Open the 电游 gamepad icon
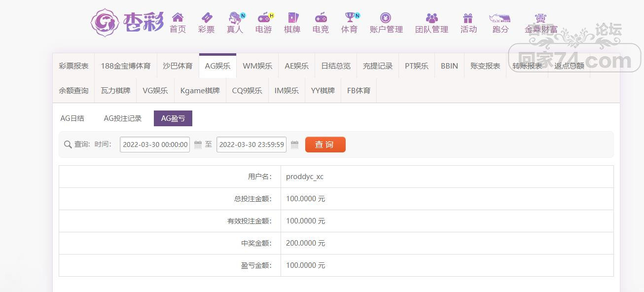The width and height of the screenshot is (644, 292). (x=265, y=18)
